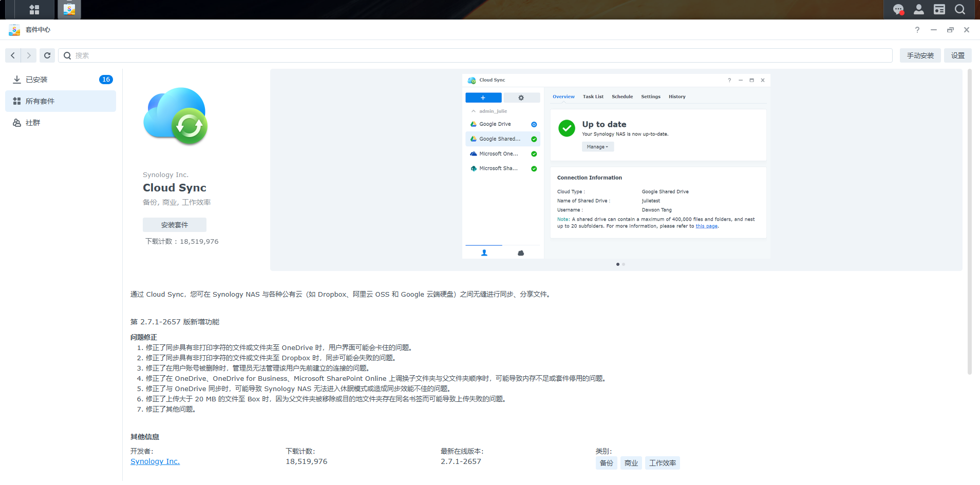Click the latest version value 2.7.1-2657

pos(461,461)
